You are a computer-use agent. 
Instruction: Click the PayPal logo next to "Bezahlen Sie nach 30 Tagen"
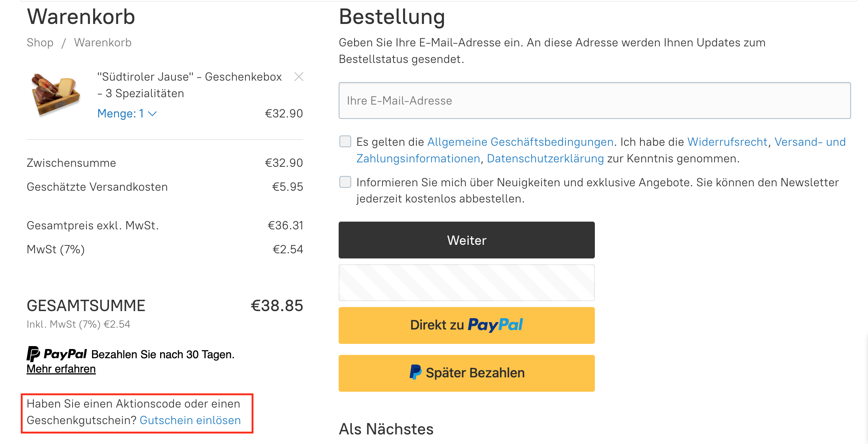coord(56,354)
